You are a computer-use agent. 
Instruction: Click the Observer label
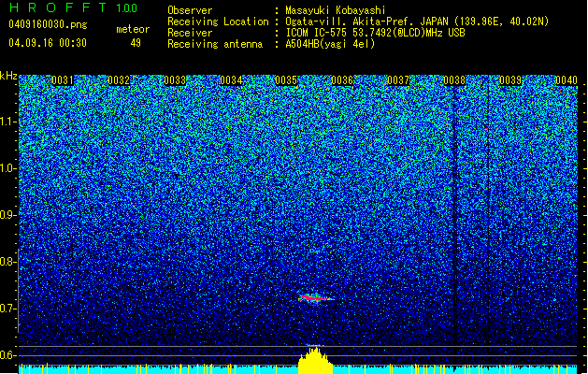point(190,10)
